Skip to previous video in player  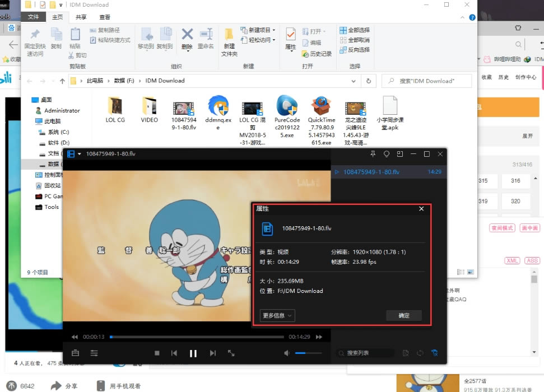tap(174, 353)
